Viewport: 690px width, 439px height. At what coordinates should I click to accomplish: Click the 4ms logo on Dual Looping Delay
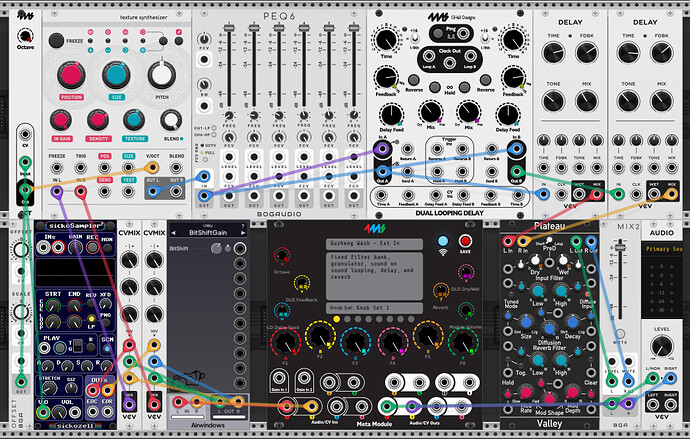pyautogui.click(x=438, y=17)
